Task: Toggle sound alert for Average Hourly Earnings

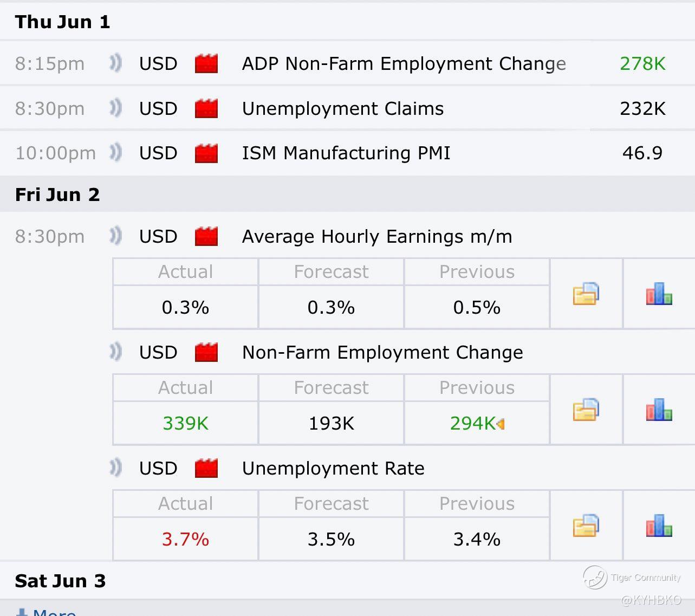Action: [x=115, y=236]
